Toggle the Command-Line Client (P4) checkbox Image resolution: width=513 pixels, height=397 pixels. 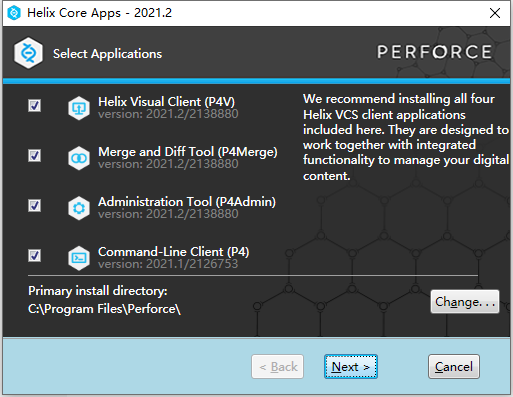[34, 256]
